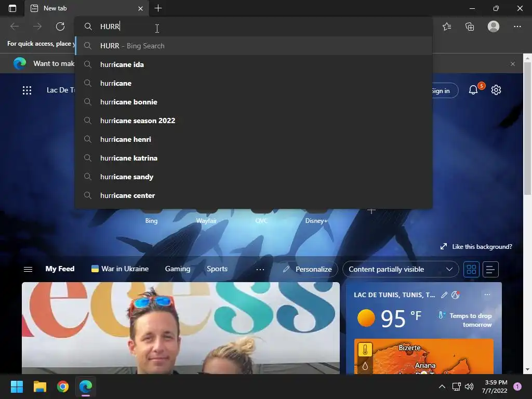The width and height of the screenshot is (532, 399).
Task: Expand Content partially visible dropdown
Action: [401, 269]
